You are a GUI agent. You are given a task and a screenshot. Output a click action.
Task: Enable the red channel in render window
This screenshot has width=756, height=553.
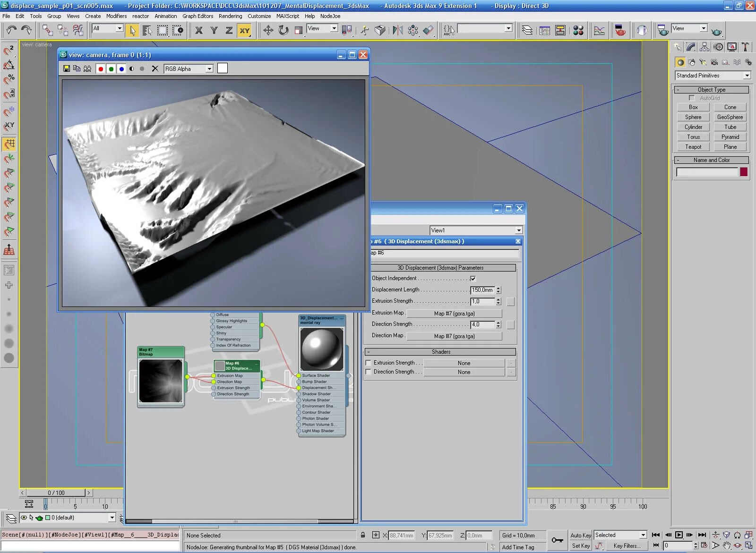click(x=101, y=69)
